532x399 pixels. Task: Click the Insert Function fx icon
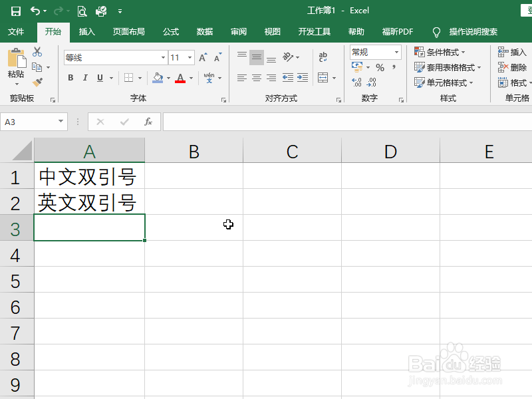click(148, 122)
